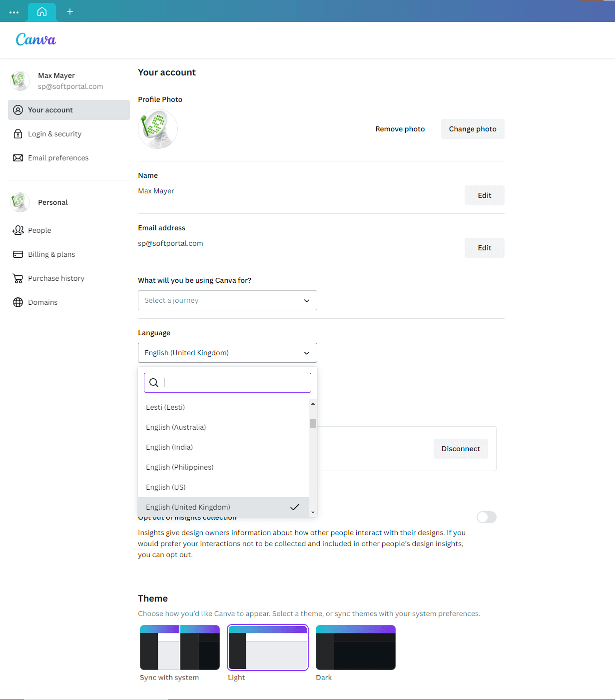Choose English (US) language
615x700 pixels.
point(223,487)
